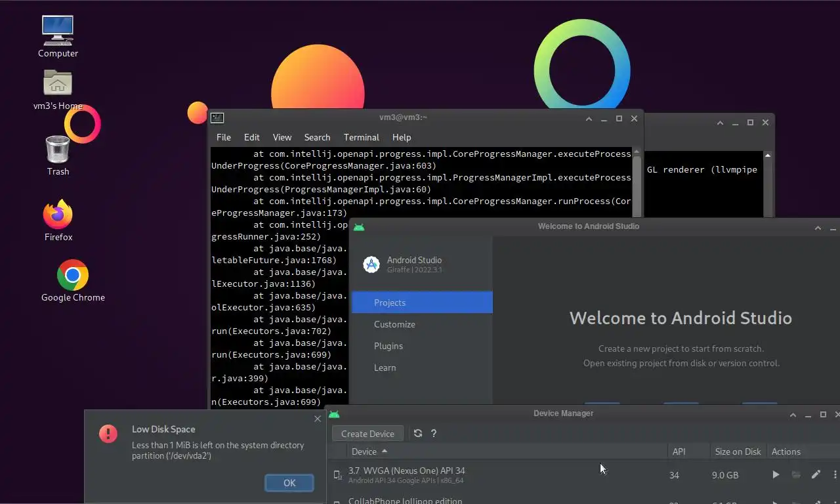Launch the 3.7 WVGA Nexus One emulator
Image resolution: width=840 pixels, height=504 pixels.
[x=776, y=474]
